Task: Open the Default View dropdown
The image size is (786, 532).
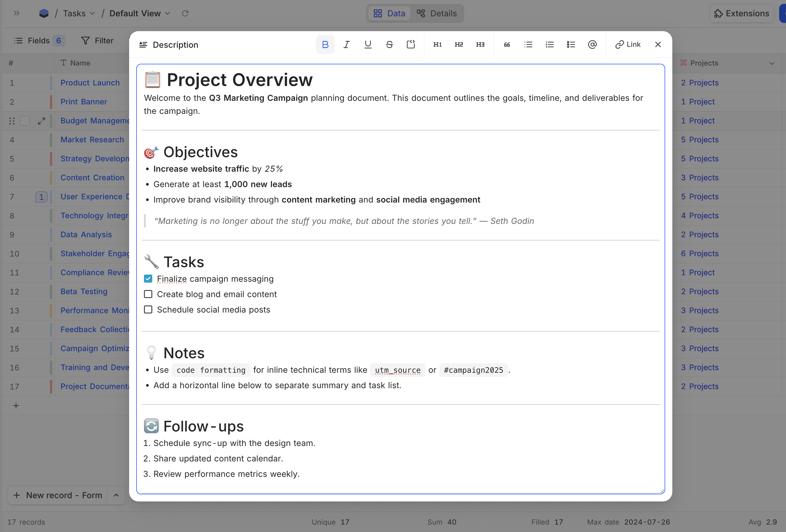Action: [139, 14]
